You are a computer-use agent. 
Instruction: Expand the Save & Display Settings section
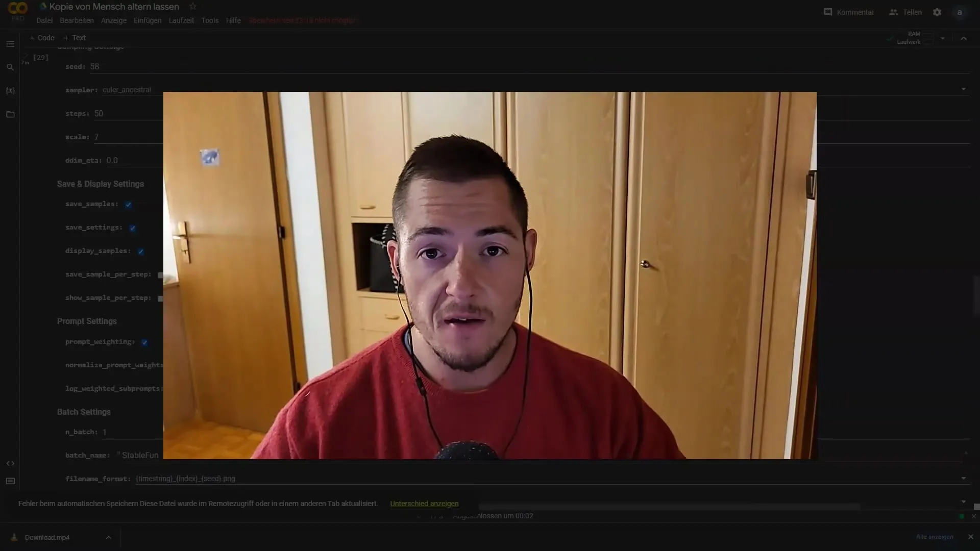click(100, 184)
